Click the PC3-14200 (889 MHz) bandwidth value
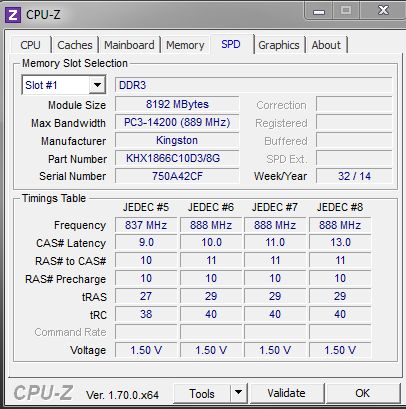Viewport: 406px width, 409px height. click(x=177, y=122)
